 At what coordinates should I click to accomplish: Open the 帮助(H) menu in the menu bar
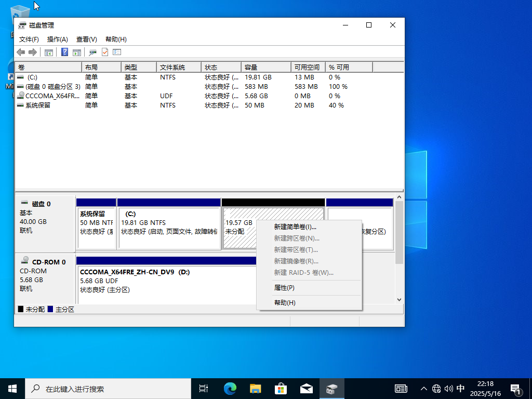click(116, 39)
